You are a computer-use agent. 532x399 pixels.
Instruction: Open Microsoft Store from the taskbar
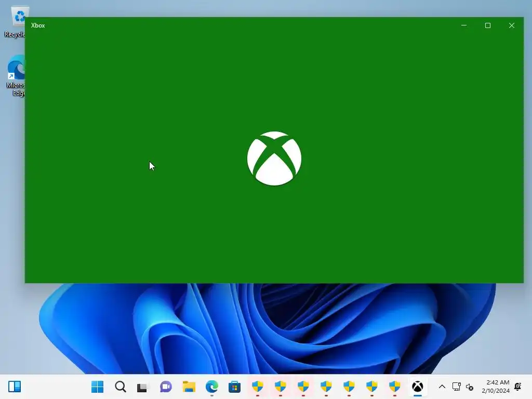click(234, 387)
